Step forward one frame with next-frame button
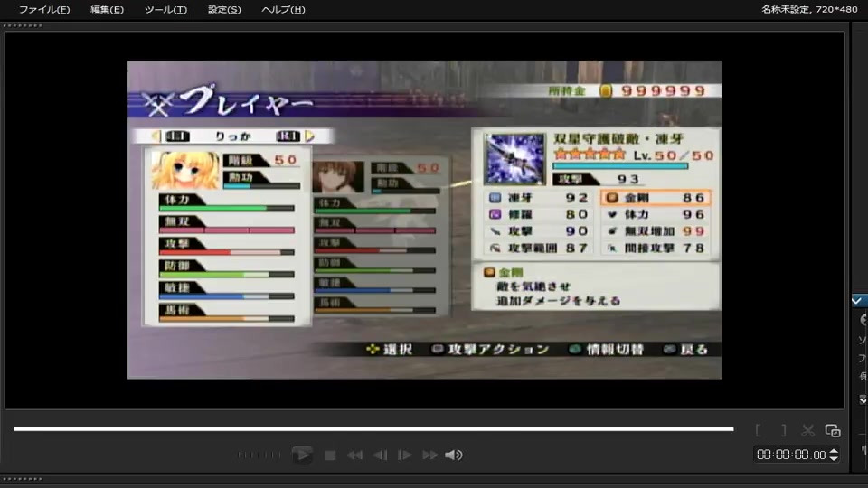 (405, 455)
